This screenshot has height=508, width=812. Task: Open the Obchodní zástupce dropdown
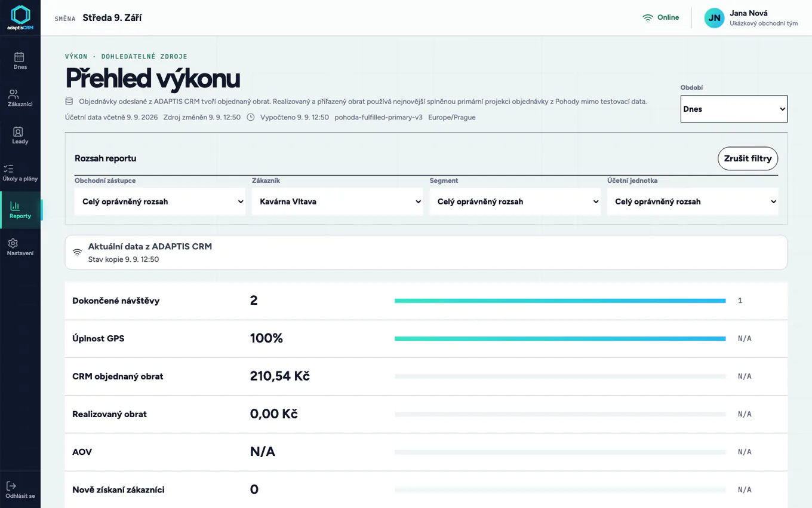160,202
